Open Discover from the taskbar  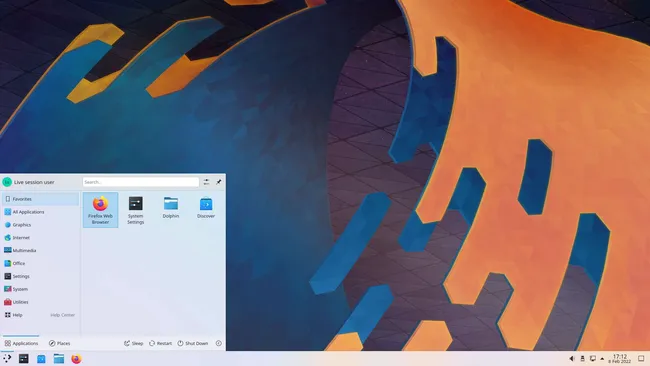pos(41,359)
